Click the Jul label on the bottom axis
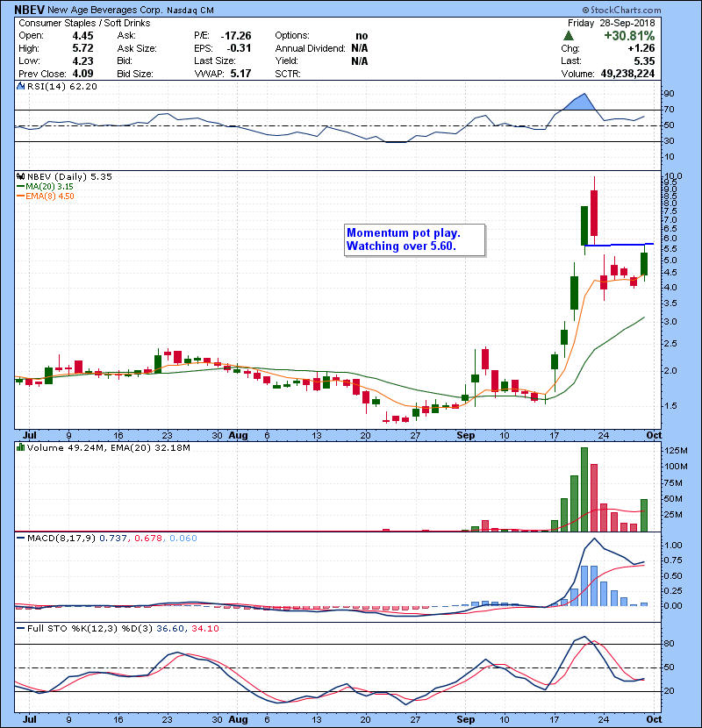The height and width of the screenshot is (728, 702). [30, 719]
